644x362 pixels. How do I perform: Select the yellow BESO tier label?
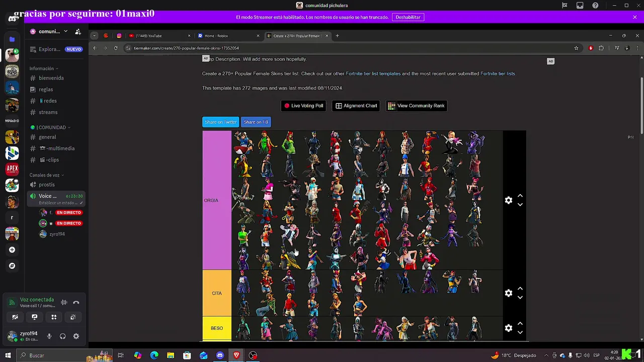(217, 328)
